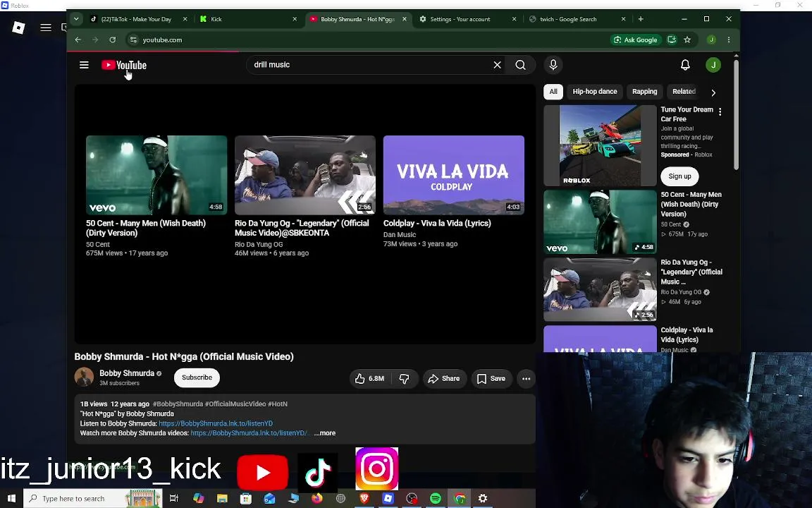The height and width of the screenshot is (508, 812).
Task: Close the Kick tab
Action: (295, 18)
